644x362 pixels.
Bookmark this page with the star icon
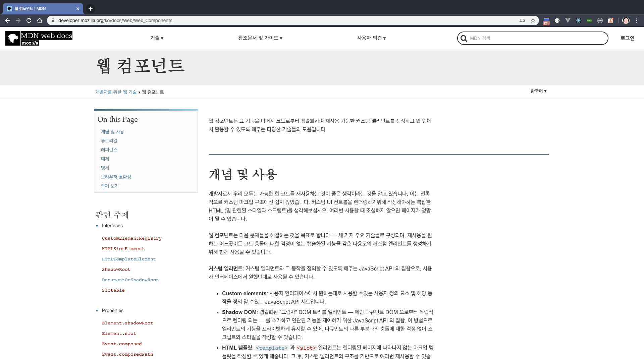point(533,20)
